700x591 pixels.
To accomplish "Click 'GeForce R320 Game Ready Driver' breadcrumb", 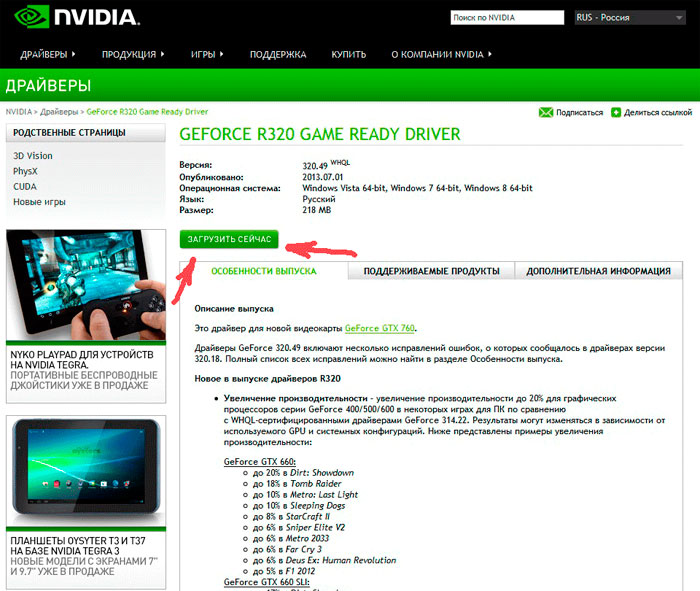I will 147,112.
